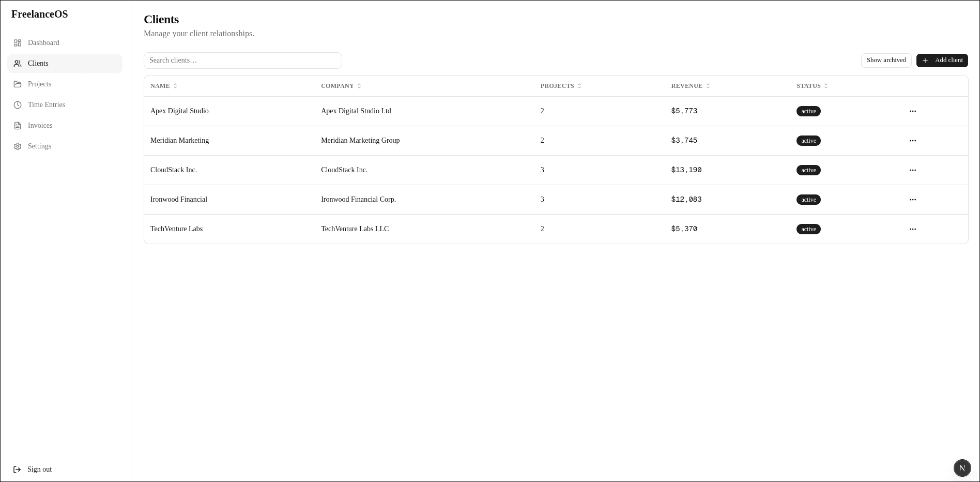Click the TechVenture Labs client name
This screenshot has height=482, width=980.
coord(176,229)
